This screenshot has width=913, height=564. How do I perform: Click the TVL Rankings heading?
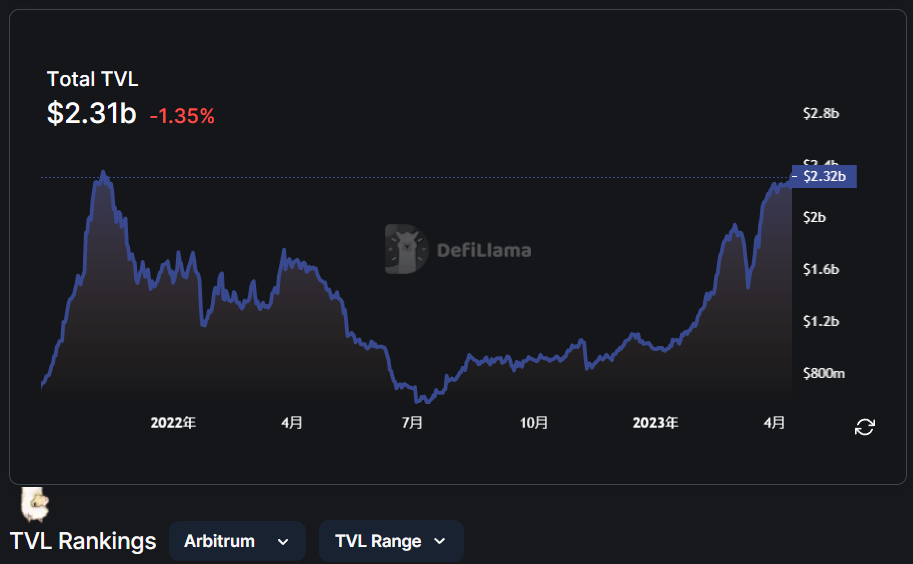83,541
